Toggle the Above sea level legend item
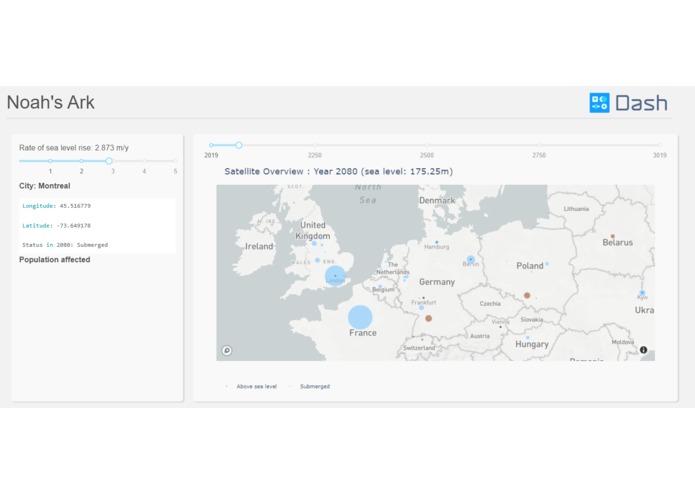 tap(252, 386)
